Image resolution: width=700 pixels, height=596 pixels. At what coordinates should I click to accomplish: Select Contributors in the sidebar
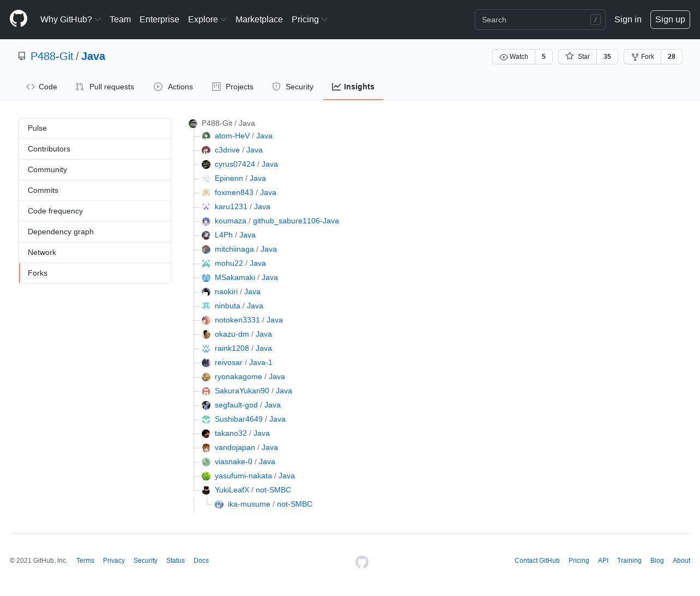click(x=95, y=149)
